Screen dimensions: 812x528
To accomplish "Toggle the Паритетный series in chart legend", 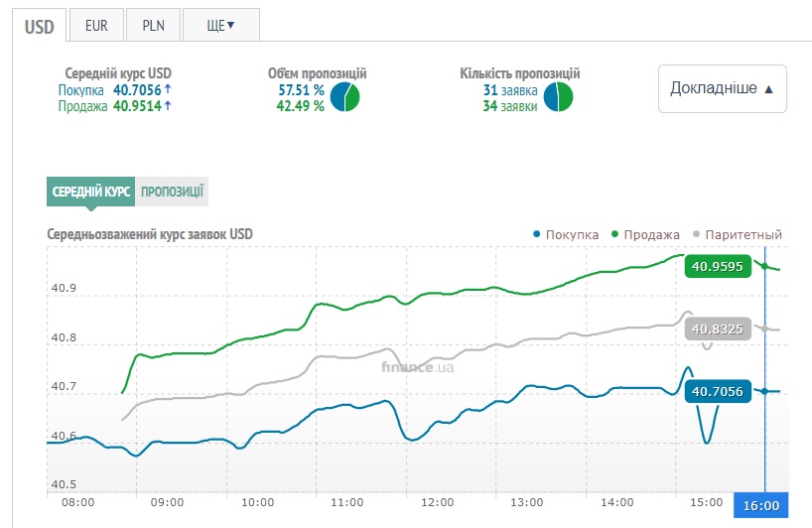I will (x=738, y=234).
